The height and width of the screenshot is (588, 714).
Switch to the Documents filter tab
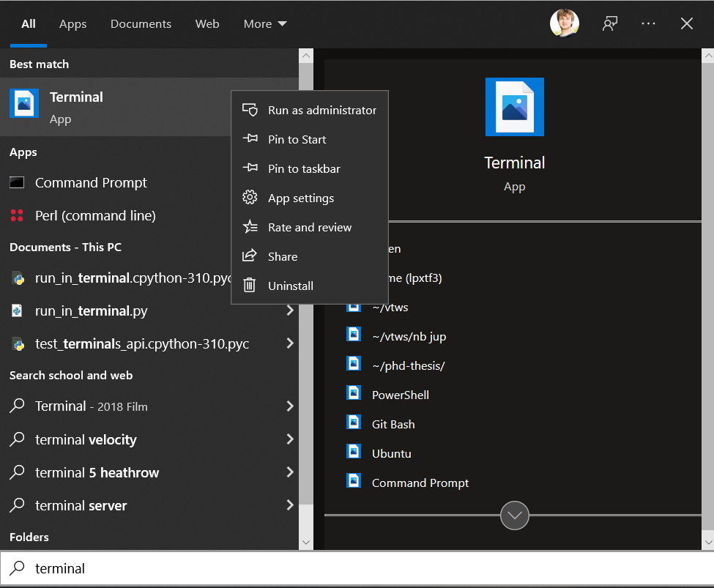141,23
